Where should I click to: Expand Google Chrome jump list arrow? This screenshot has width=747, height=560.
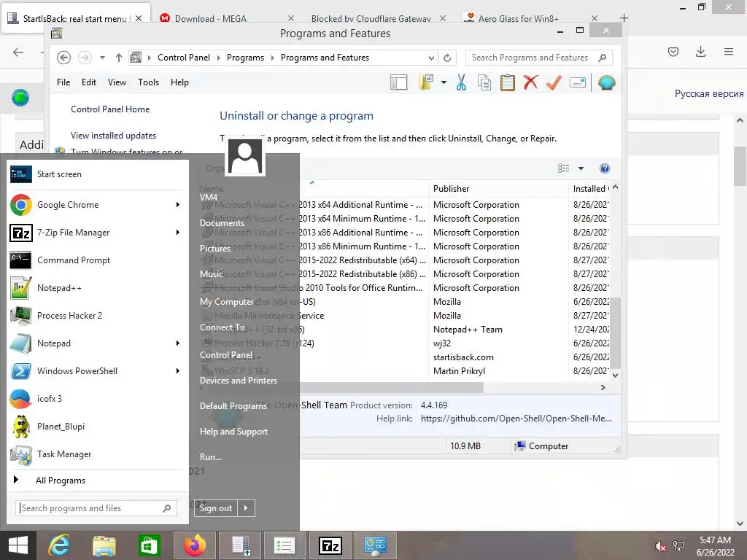(178, 205)
